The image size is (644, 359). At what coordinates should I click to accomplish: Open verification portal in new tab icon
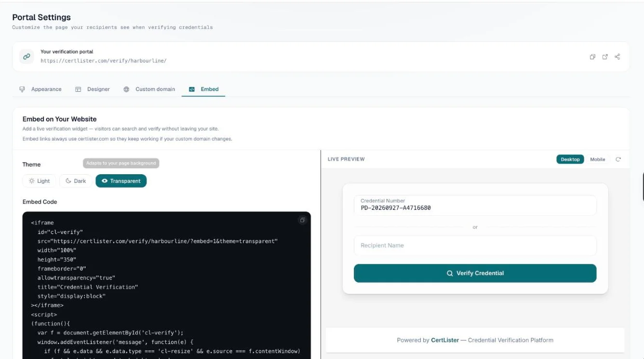click(x=605, y=57)
